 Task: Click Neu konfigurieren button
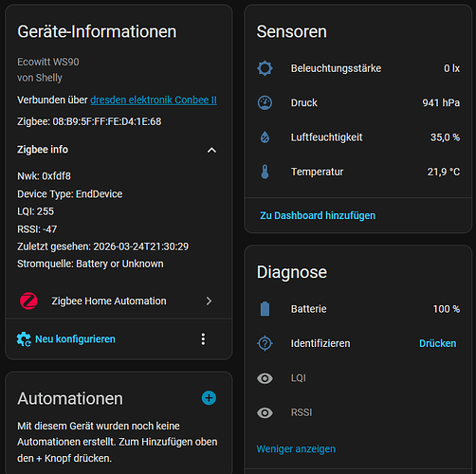coord(65,339)
